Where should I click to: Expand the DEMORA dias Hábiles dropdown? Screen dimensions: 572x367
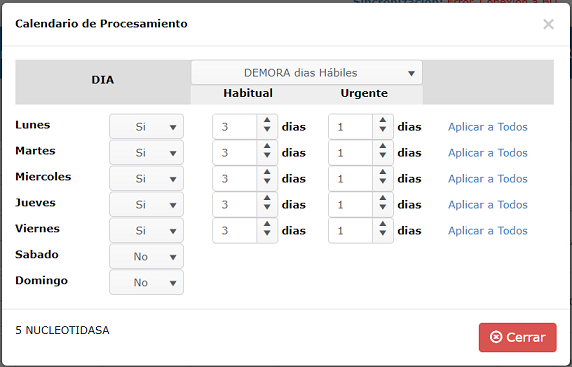click(306, 73)
